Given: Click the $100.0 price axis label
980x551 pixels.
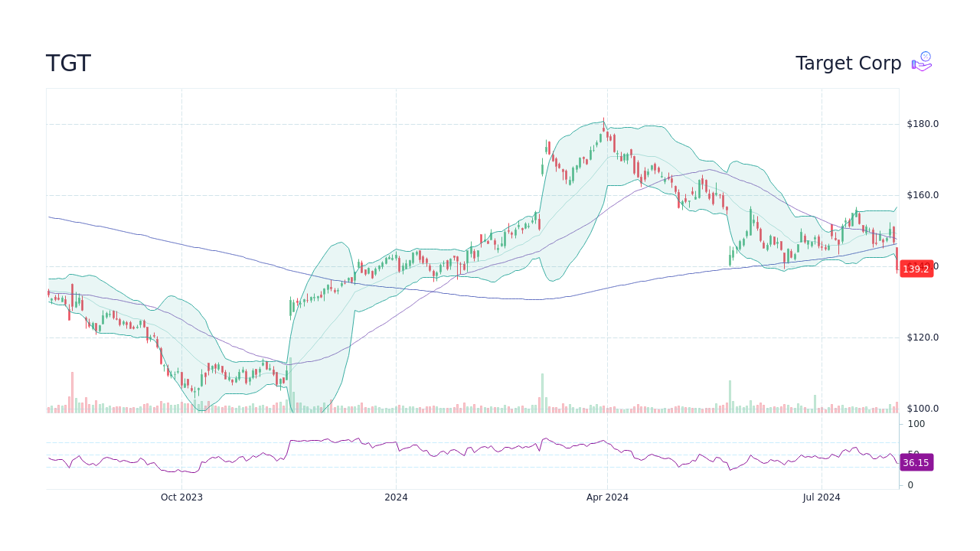Looking at the screenshot, I should [x=923, y=409].
